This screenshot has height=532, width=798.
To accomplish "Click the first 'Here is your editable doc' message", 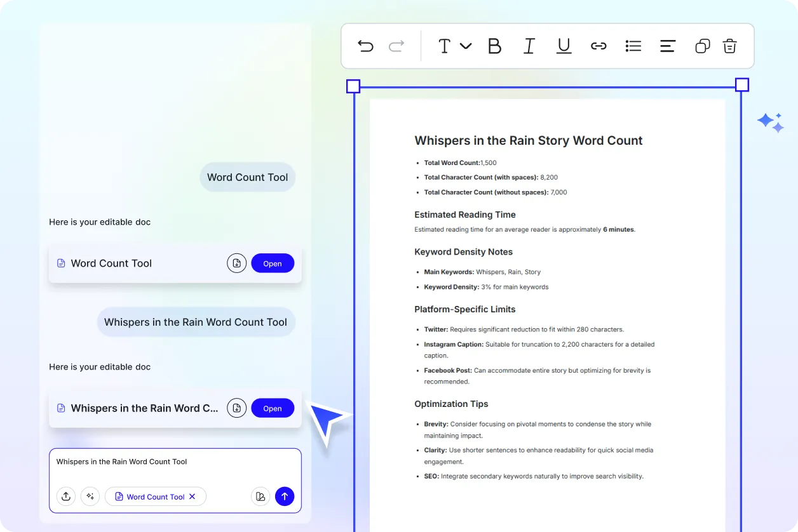I will click(x=100, y=222).
